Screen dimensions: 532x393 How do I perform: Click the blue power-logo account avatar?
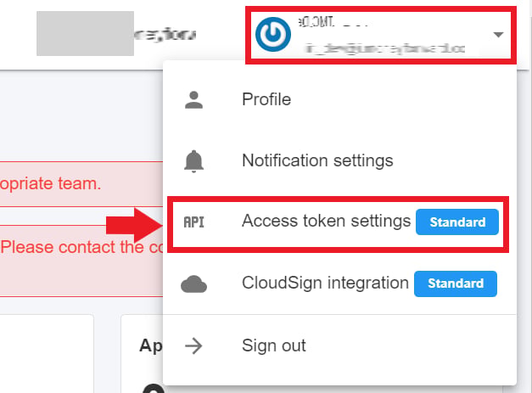(x=273, y=34)
